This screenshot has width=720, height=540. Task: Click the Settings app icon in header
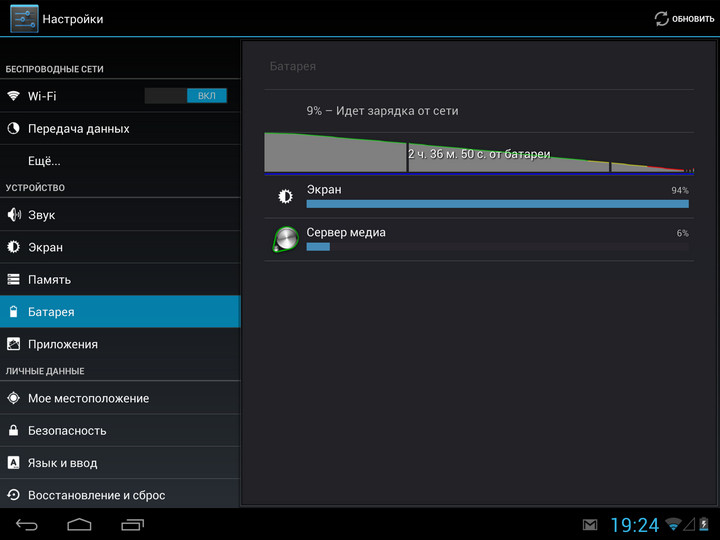coord(24,19)
